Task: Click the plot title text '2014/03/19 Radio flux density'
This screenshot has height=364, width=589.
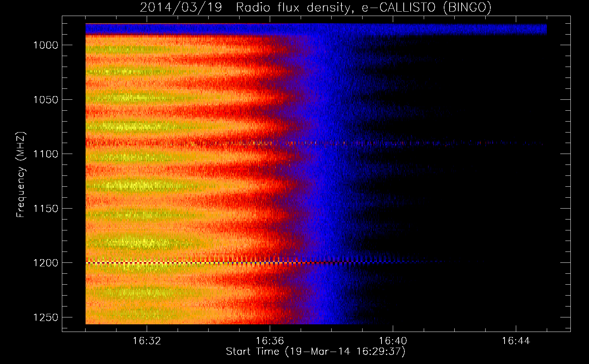Action: [x=245, y=7]
